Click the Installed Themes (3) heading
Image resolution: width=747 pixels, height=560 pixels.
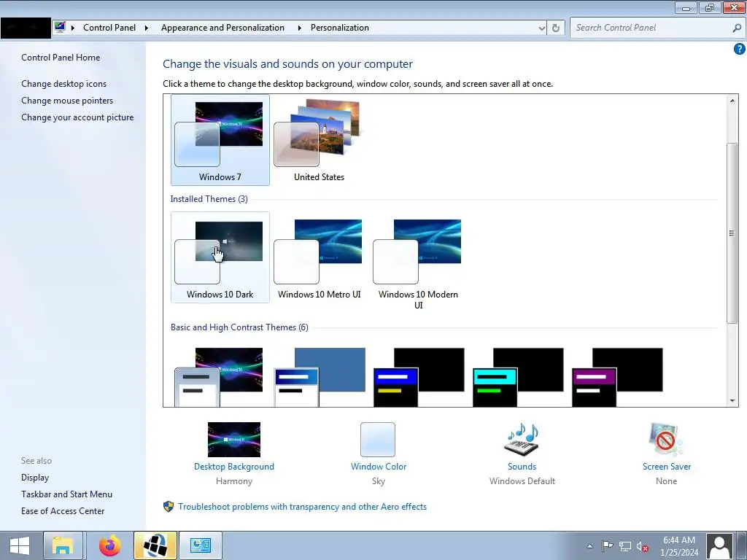tap(209, 199)
